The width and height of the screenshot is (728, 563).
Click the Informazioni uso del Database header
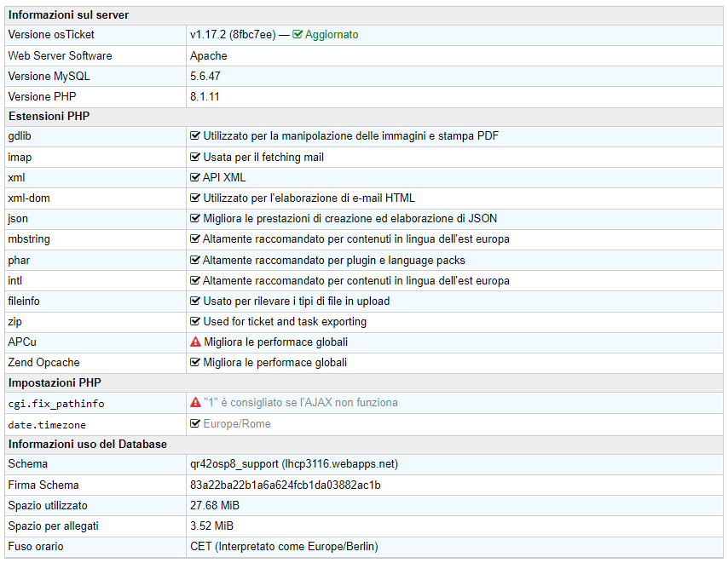click(x=87, y=445)
